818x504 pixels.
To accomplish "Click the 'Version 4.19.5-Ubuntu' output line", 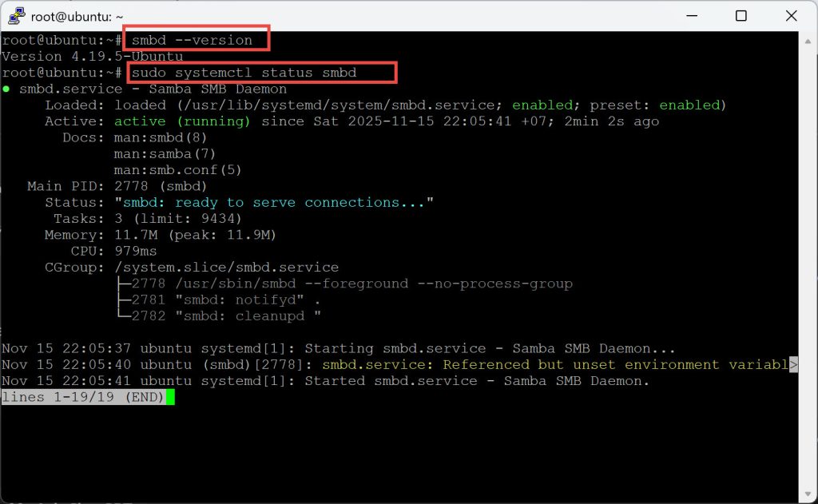I will (x=92, y=57).
